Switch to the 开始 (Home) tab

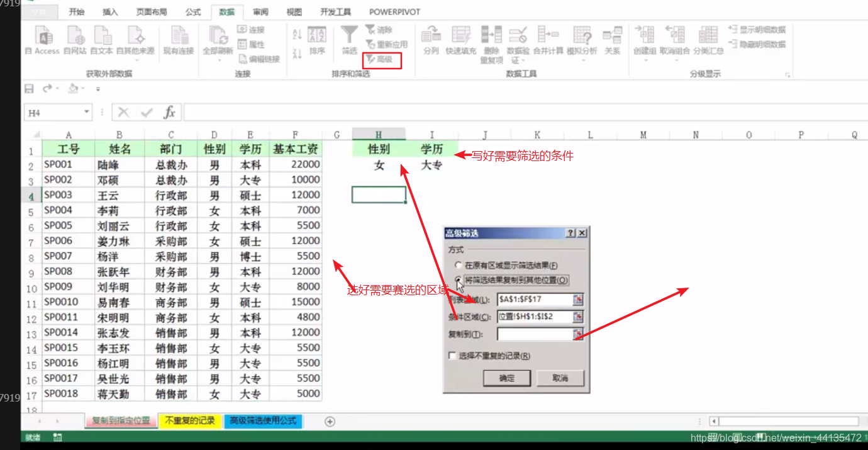tap(77, 12)
